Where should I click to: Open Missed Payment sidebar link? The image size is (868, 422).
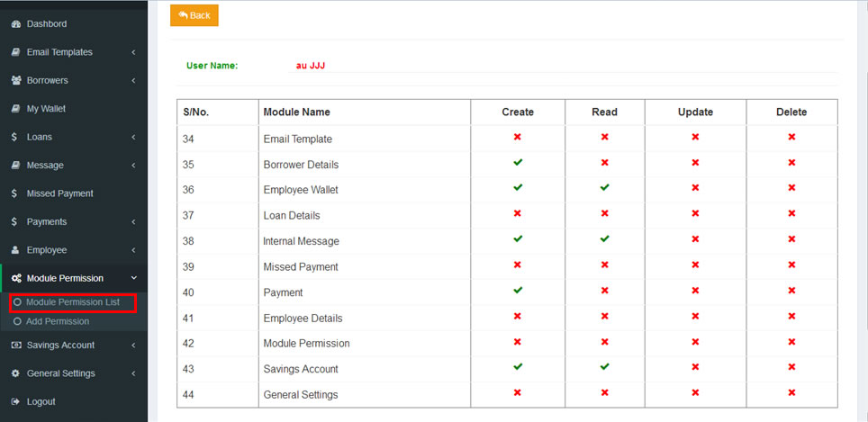(x=59, y=193)
